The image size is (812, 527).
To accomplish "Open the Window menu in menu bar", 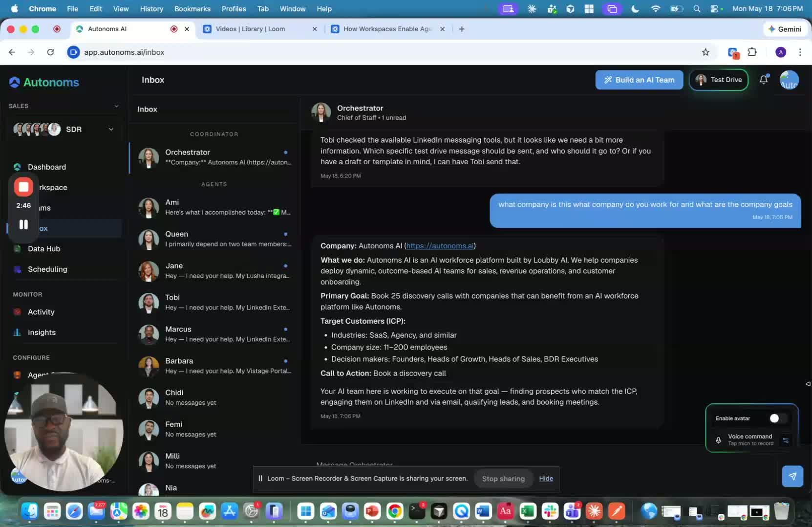I will (x=293, y=9).
